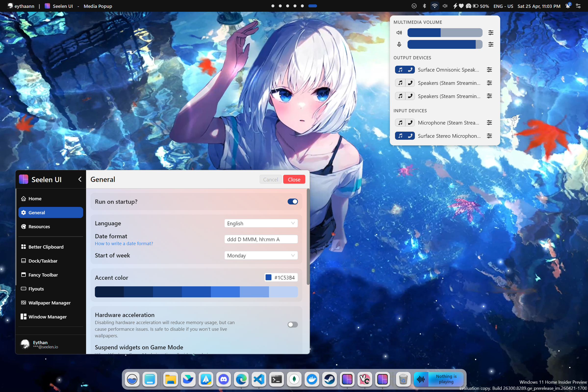This screenshot has height=392, width=588.
Task: Open Wallpaper Manager settings
Action: 51,303
